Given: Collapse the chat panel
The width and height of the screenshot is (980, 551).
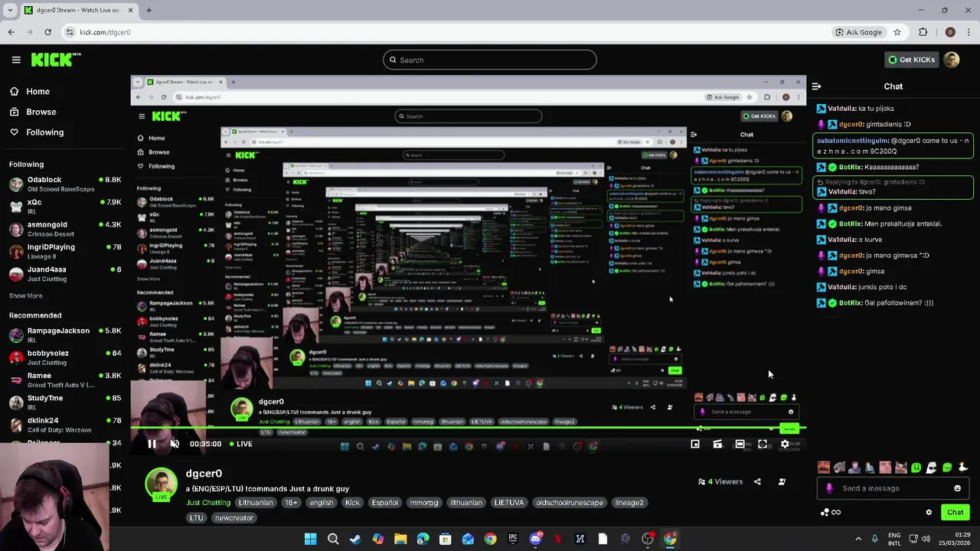Looking at the screenshot, I should (816, 86).
